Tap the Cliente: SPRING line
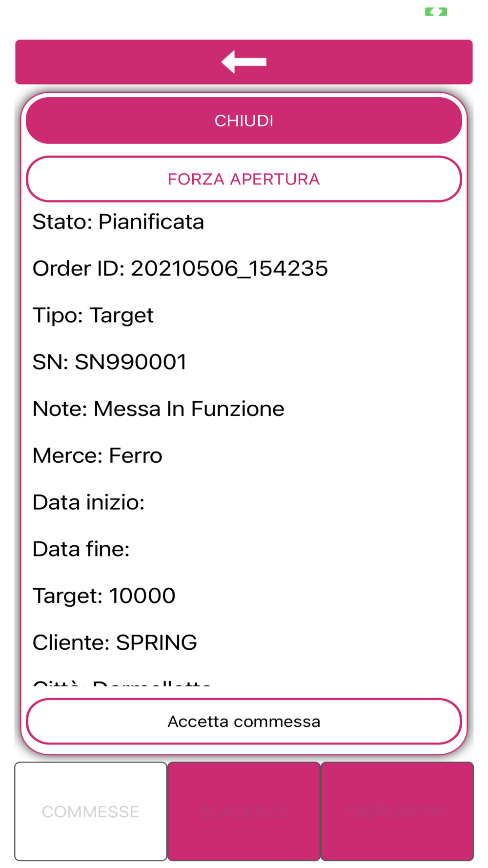Image resolution: width=488 pixels, height=868 pixels. (115, 642)
